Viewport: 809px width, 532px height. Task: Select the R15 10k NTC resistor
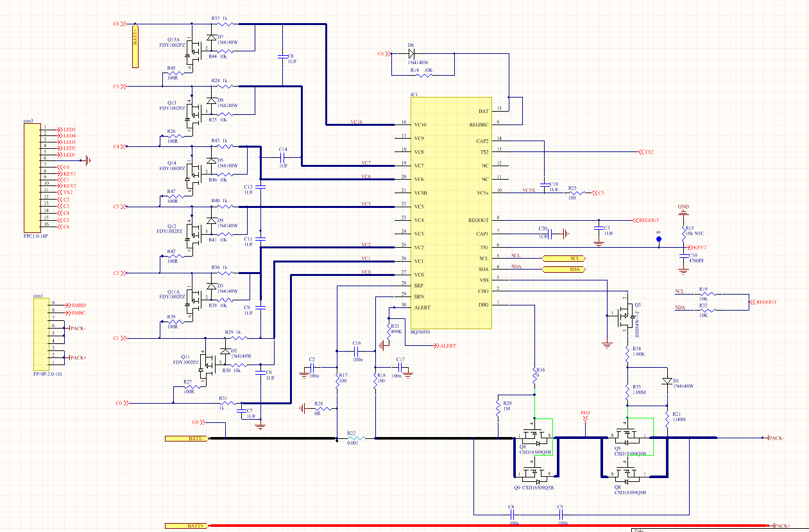pos(684,231)
